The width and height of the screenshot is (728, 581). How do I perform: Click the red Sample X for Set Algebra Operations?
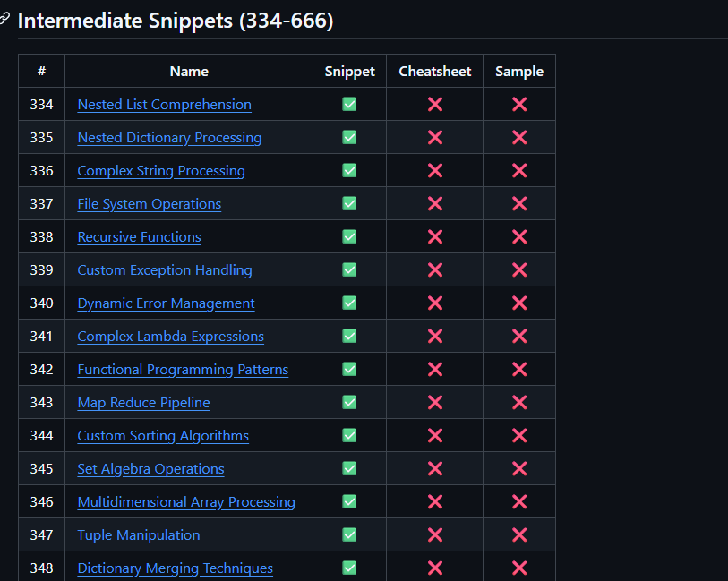click(x=519, y=468)
